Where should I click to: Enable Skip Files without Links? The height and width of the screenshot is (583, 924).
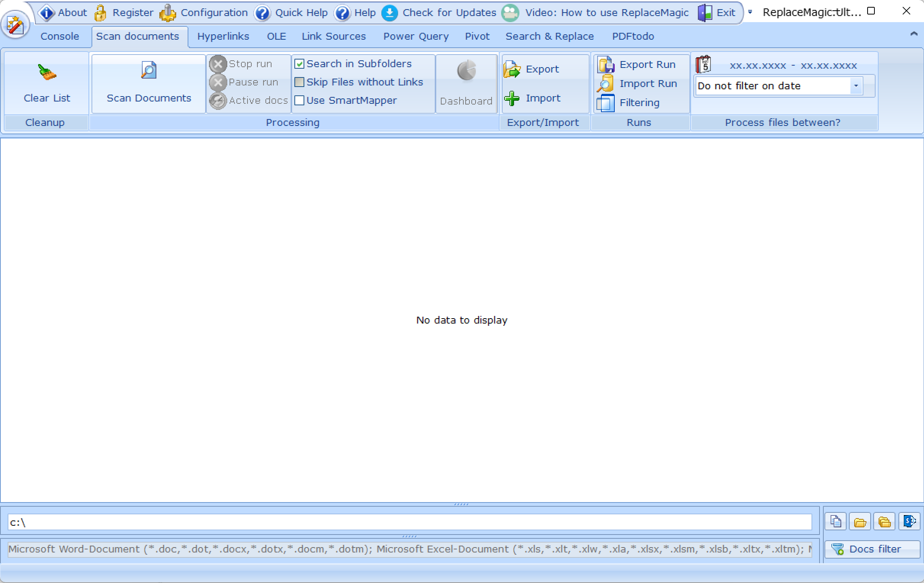click(x=299, y=82)
